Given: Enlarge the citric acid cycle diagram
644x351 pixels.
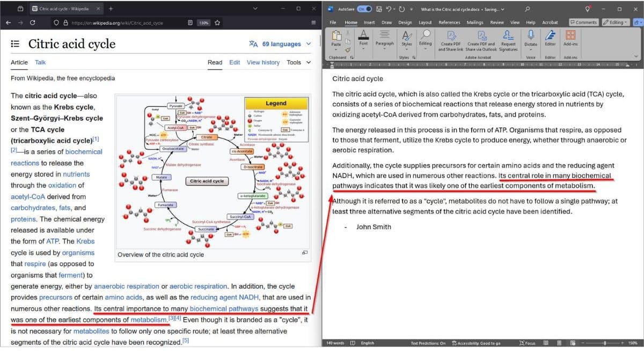Looking at the screenshot, I should coord(305,253).
